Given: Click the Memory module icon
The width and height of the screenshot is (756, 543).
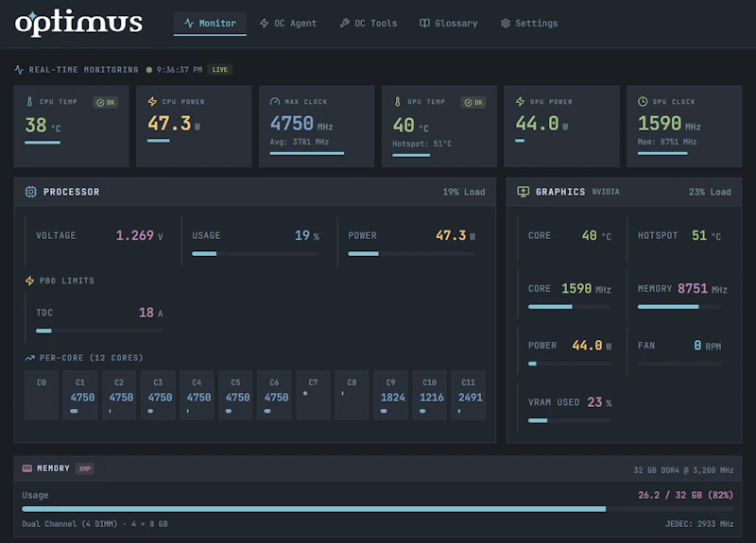Looking at the screenshot, I should (27, 468).
